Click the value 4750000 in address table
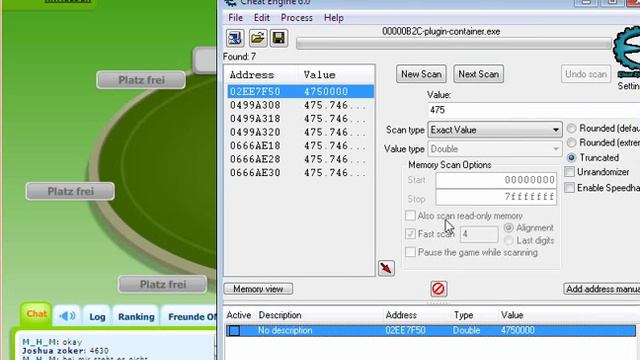Viewport: 640px width, 360px height. click(x=518, y=330)
